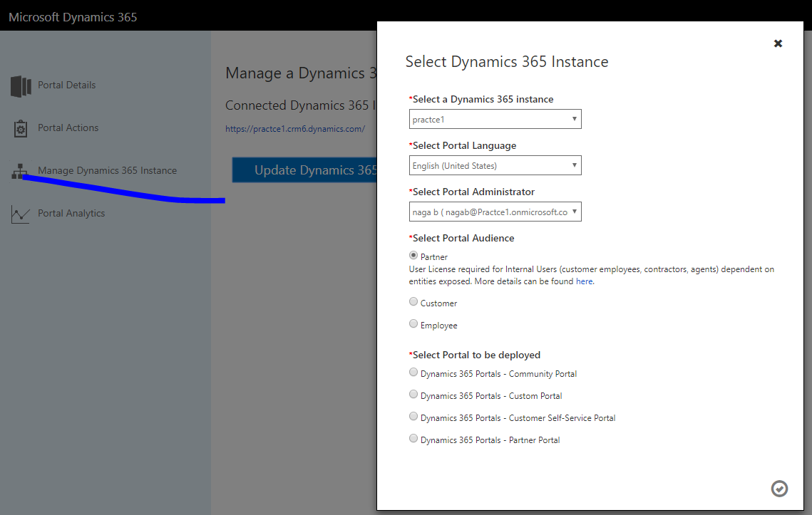This screenshot has width=812, height=515.
Task: Click the Portal Analytics chart icon
Action: (20, 214)
